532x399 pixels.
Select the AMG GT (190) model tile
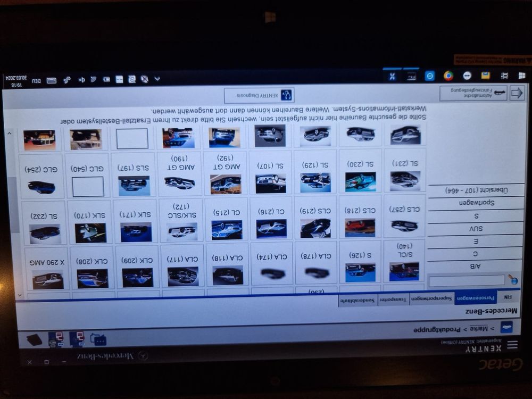(179, 174)
